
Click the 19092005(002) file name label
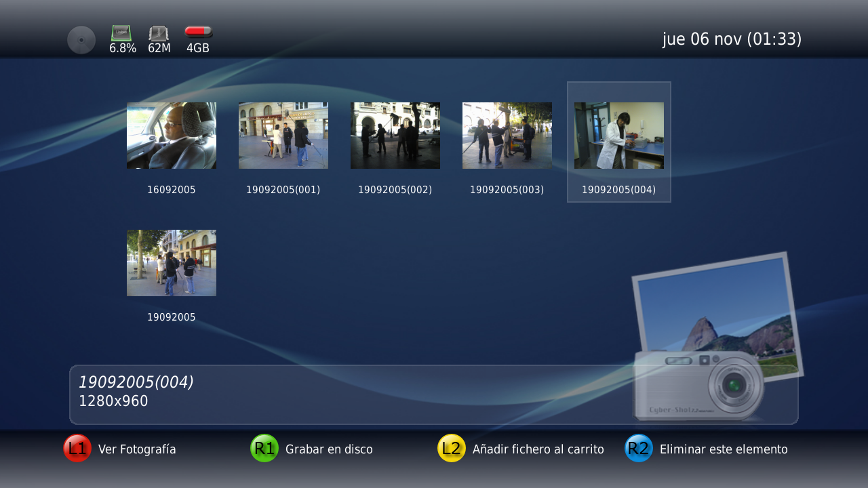click(x=395, y=190)
